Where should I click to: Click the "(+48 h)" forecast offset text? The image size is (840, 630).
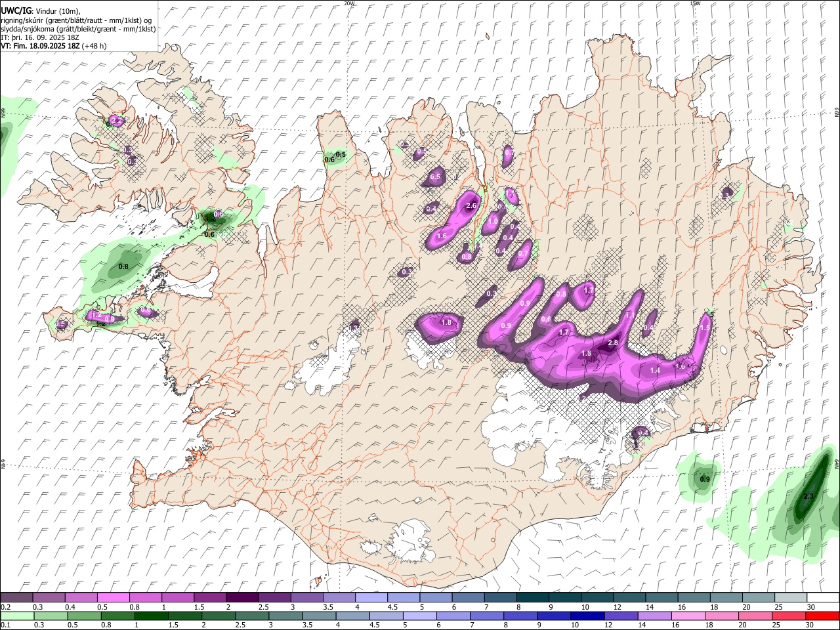tap(94, 46)
